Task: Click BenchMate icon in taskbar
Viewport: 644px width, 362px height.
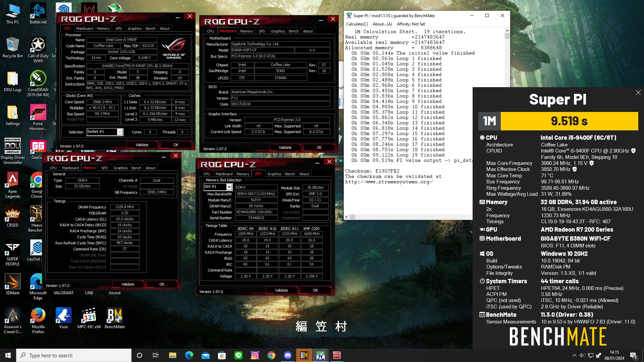Action: click(304, 355)
